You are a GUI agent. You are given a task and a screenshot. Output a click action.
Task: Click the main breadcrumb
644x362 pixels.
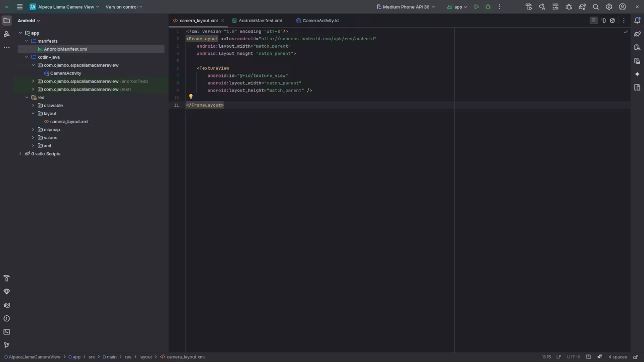tap(109, 357)
